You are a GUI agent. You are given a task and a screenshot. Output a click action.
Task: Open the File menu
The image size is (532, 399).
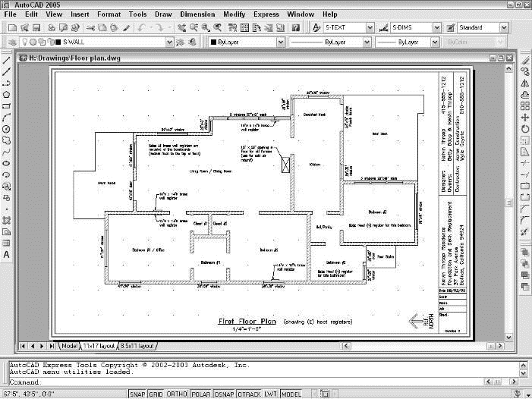pyautogui.click(x=10, y=14)
